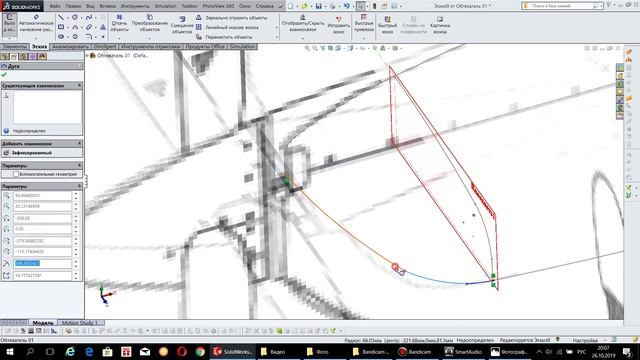This screenshot has height=360, width=640.
Task: Click the Undo icon in top toolbar
Action: pyautogui.click(x=346, y=6)
